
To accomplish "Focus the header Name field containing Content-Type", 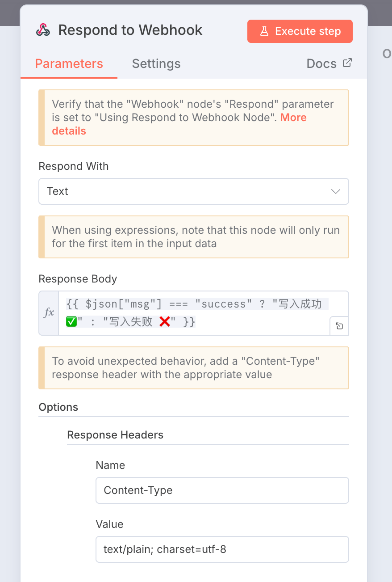I will click(x=222, y=490).
